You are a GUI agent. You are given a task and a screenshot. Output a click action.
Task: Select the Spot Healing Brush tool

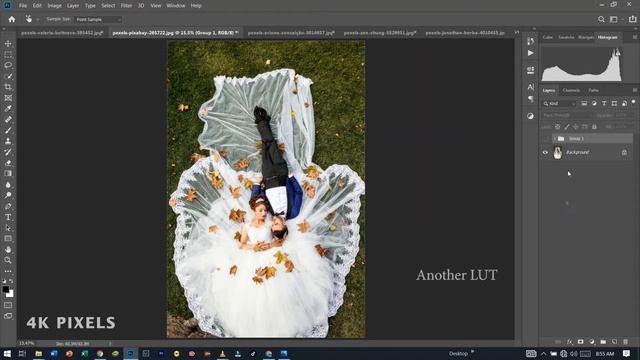(8, 120)
